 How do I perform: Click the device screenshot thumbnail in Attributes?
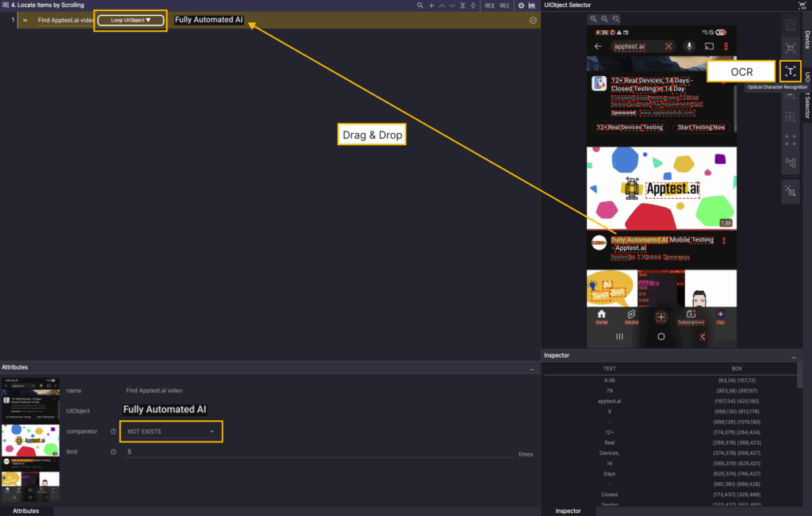pos(30,440)
